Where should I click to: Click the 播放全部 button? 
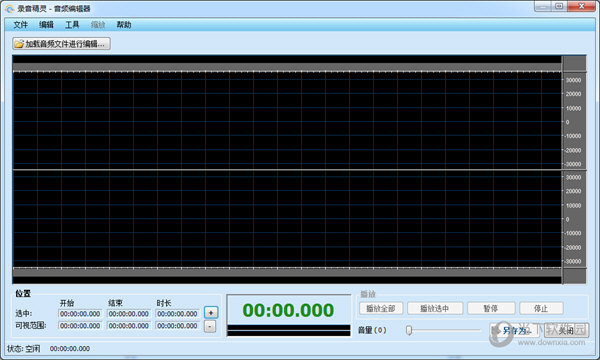tap(381, 308)
